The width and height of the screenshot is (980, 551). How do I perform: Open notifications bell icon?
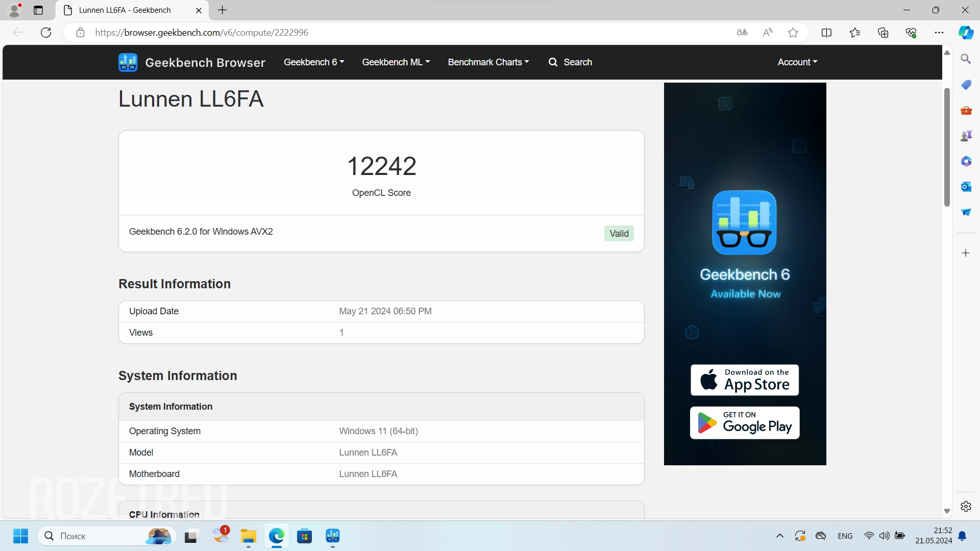coord(962,536)
